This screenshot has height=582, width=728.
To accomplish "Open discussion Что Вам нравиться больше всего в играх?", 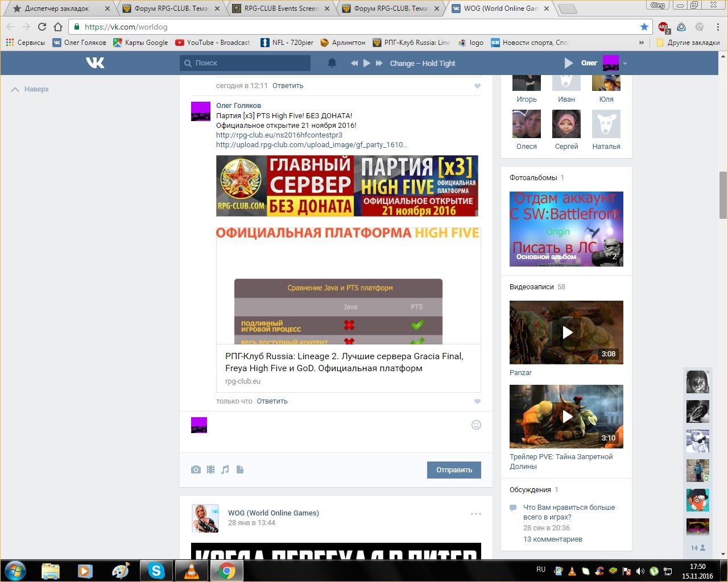I will pos(569,512).
